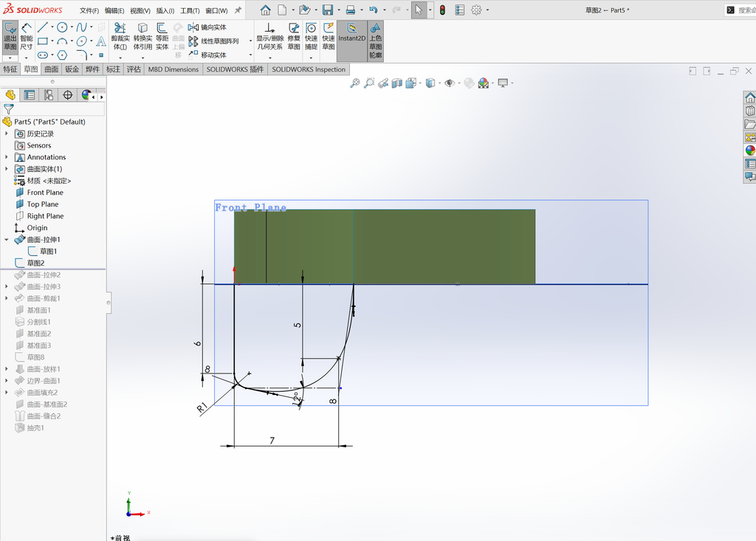Open the Options gear icon
The image size is (756, 541).
(x=476, y=10)
